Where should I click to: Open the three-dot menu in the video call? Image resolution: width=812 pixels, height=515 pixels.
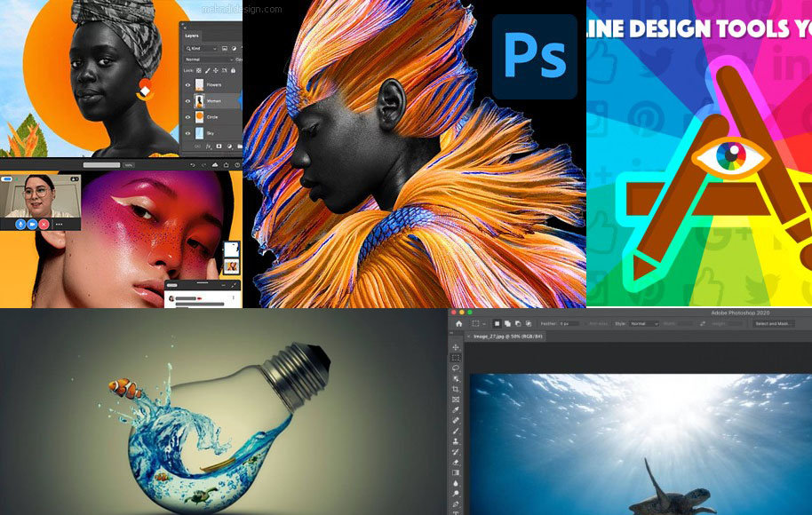click(x=59, y=225)
